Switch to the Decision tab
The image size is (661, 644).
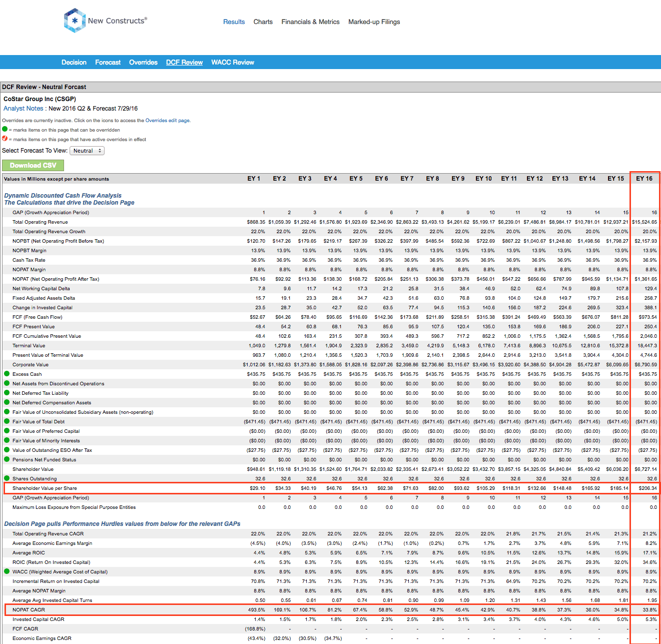[74, 63]
